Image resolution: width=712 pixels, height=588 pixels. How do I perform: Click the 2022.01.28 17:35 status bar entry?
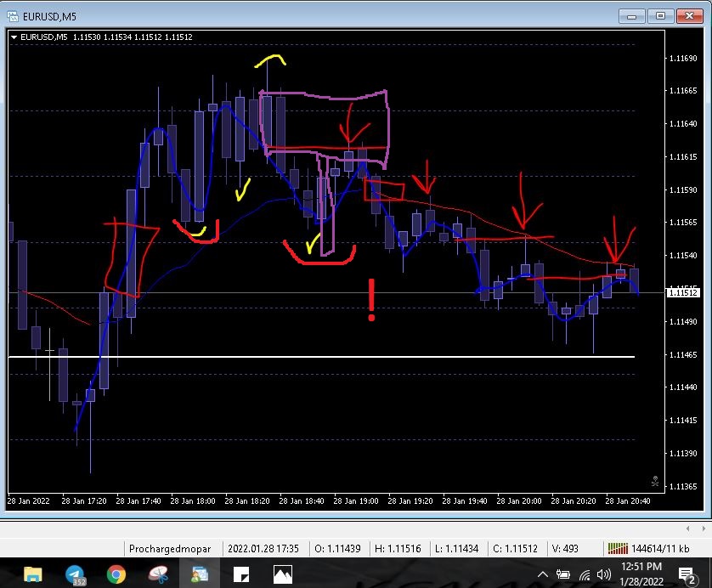(263, 549)
